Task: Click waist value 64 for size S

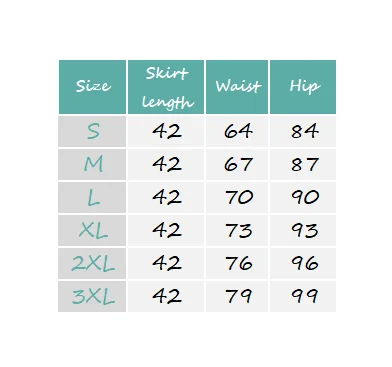Action: click(237, 131)
